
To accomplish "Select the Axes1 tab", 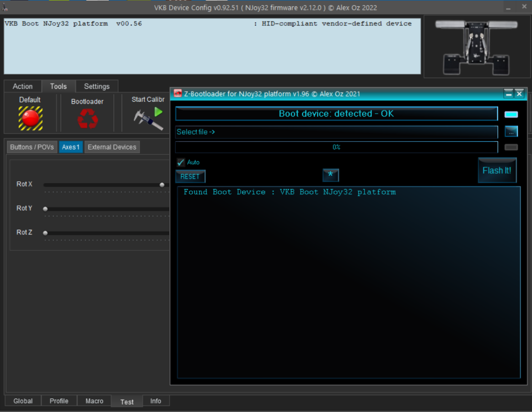I will coord(70,147).
